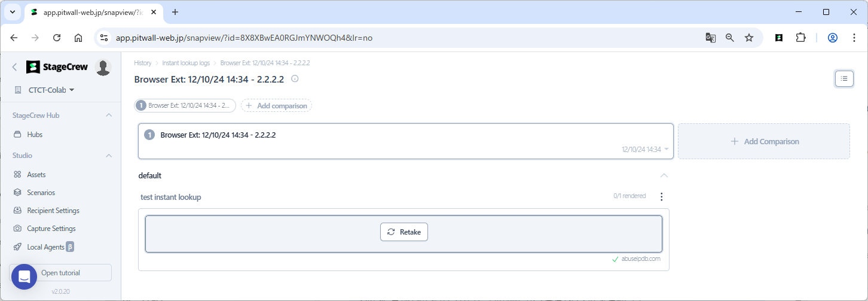Open Hubs in the sidebar

(35, 135)
